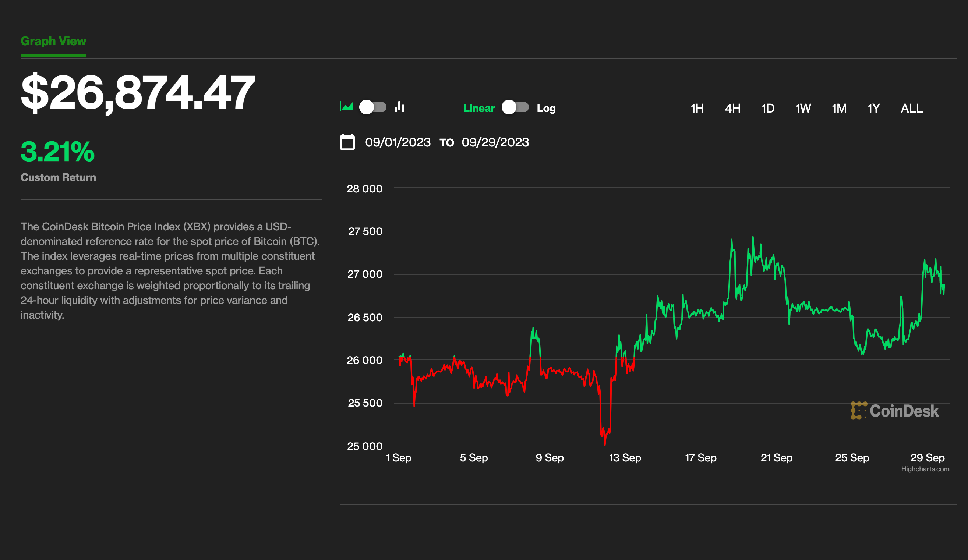
Task: Select the 1D time range
Action: point(767,108)
